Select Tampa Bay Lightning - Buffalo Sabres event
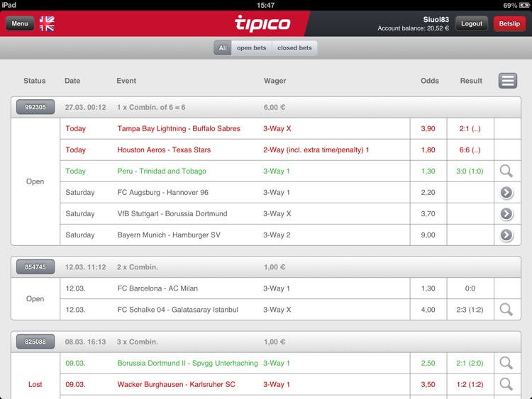This screenshot has height=399, width=532. [179, 128]
